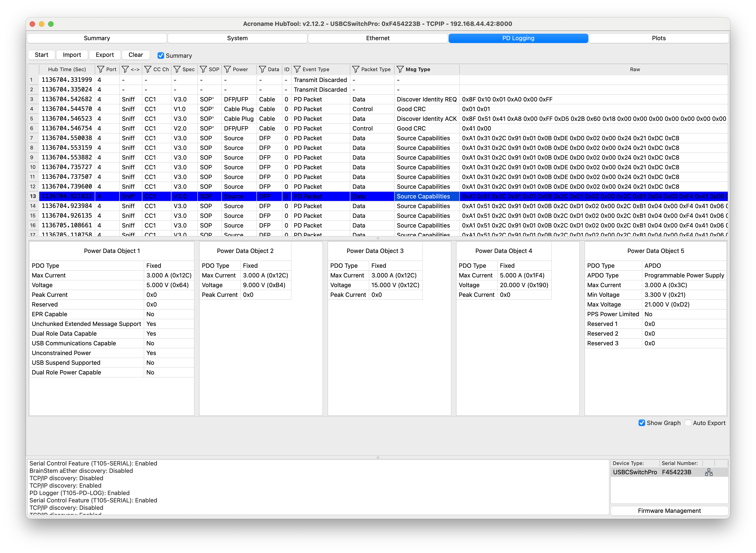756x553 pixels.
Task: Click the Export button
Action: [104, 55]
